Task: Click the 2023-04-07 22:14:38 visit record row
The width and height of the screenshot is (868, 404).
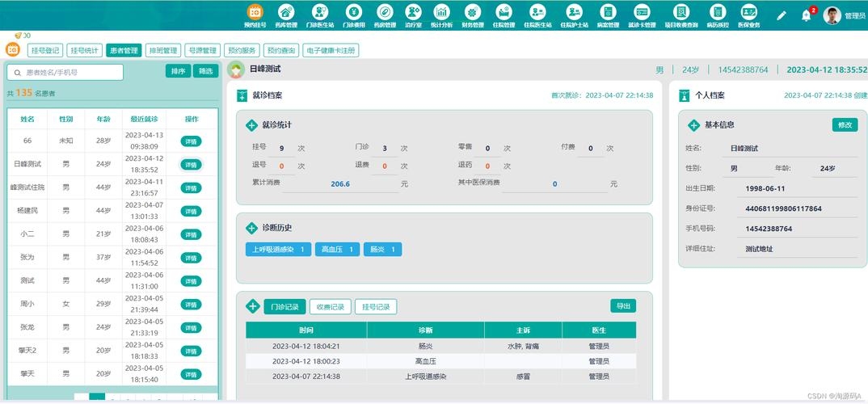Action: [440, 377]
